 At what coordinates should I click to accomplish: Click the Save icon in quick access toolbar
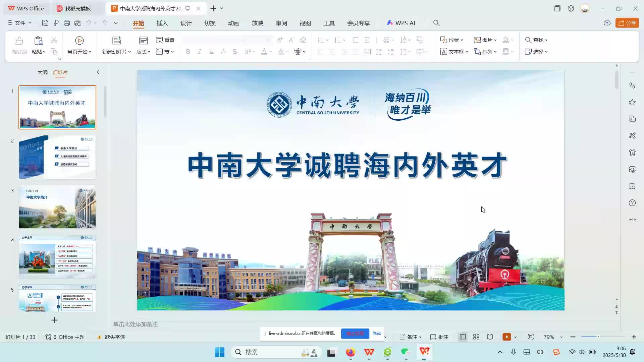[45, 23]
